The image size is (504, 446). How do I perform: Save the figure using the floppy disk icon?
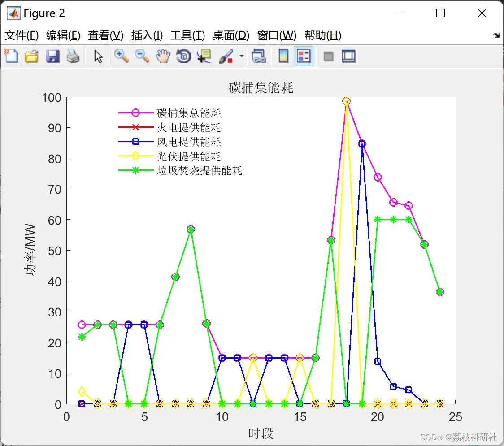tap(52, 56)
